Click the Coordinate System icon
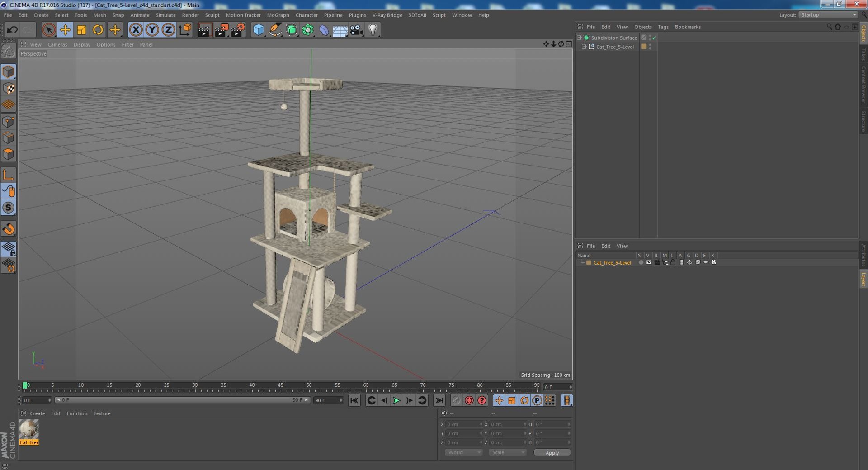Screen dimensions: 868x470 pos(185,30)
